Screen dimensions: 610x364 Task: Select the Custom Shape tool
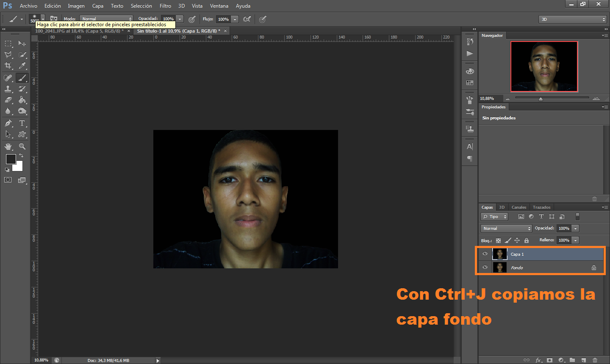22,134
